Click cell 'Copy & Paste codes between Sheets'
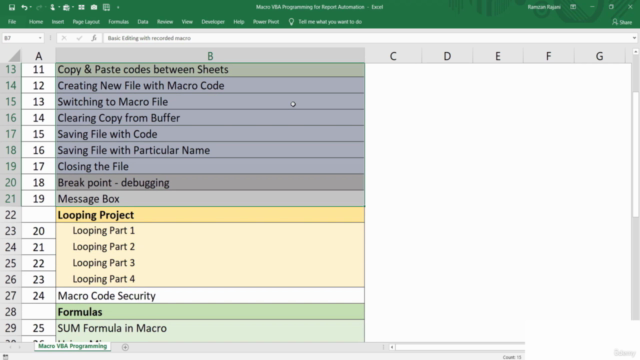 pos(210,69)
